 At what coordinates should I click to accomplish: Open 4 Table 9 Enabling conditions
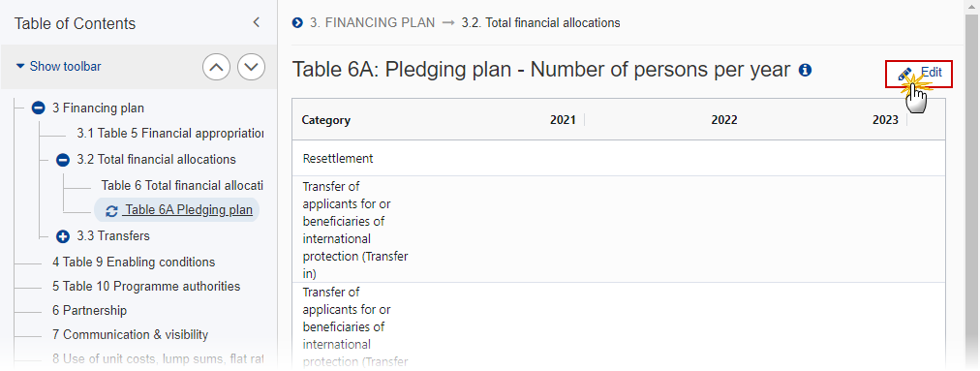134,263
